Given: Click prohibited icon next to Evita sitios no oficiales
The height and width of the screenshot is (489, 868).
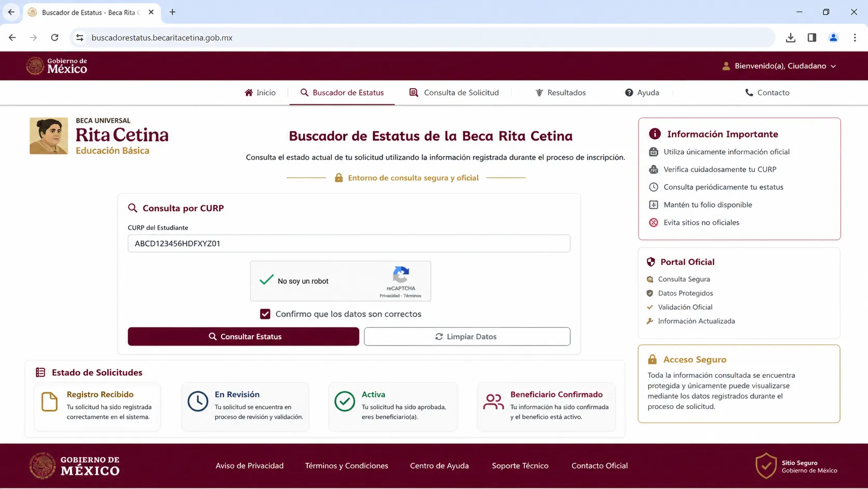Looking at the screenshot, I should point(654,222).
